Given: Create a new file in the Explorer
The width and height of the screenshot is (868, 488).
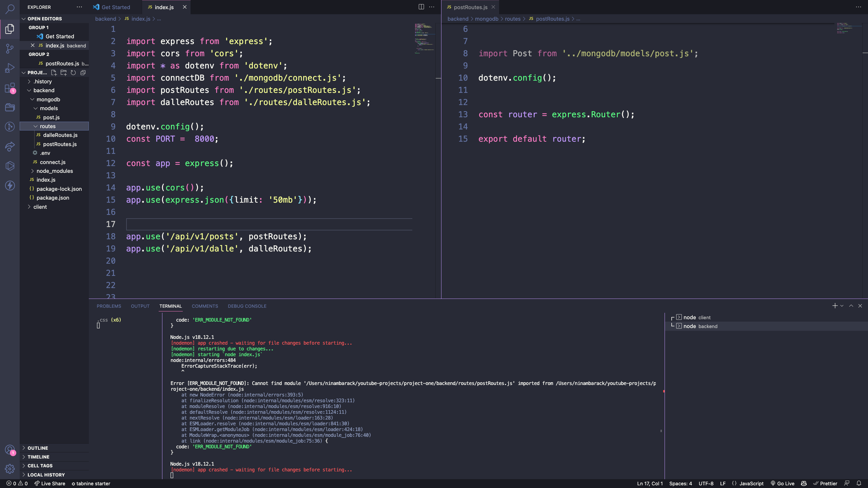Looking at the screenshot, I should coord(54,73).
